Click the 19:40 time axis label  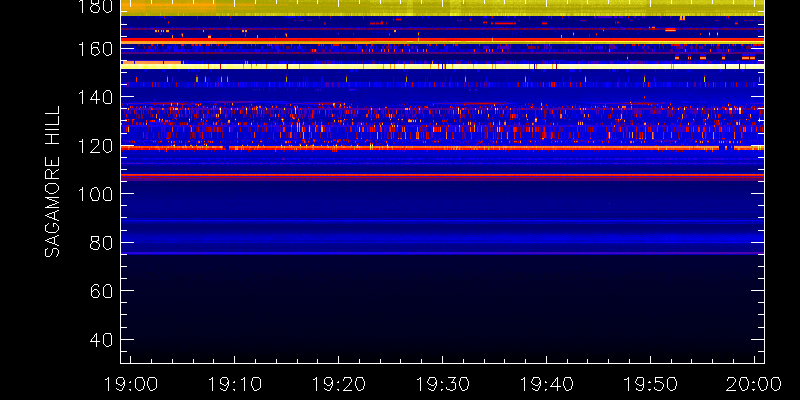[x=546, y=383]
